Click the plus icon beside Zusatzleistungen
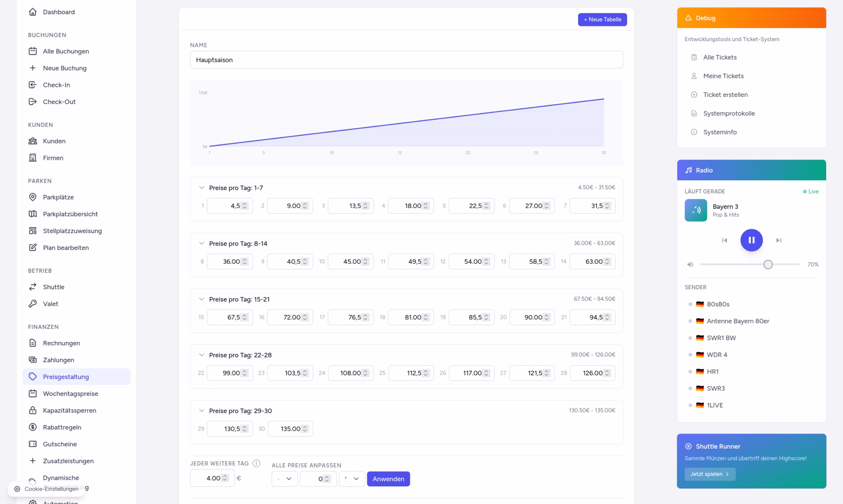843x504 pixels. pyautogui.click(x=33, y=462)
